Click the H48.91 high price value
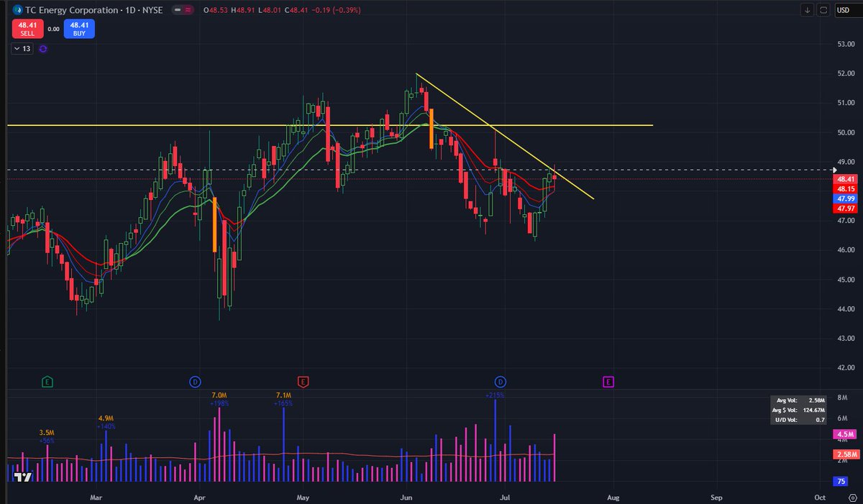 [244, 10]
